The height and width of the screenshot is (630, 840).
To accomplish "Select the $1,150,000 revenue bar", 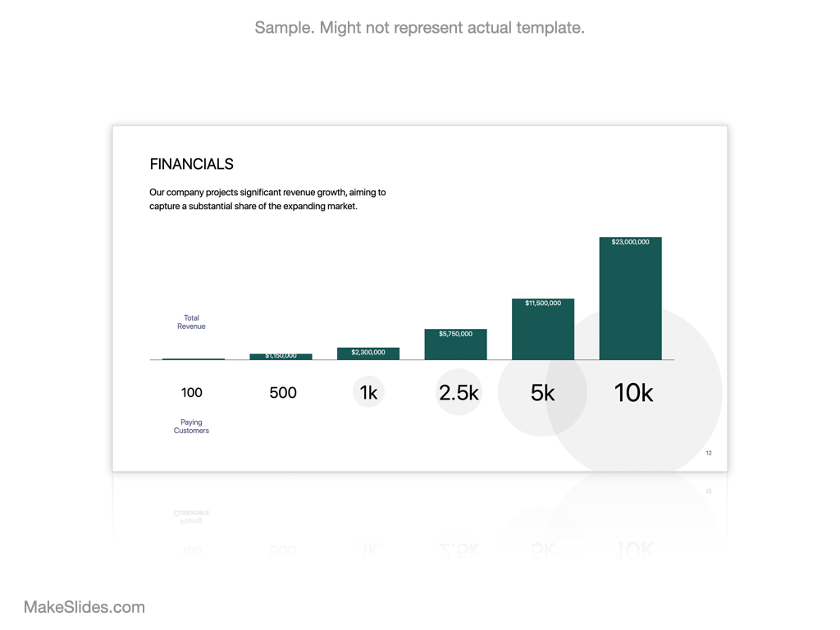I will (x=281, y=356).
